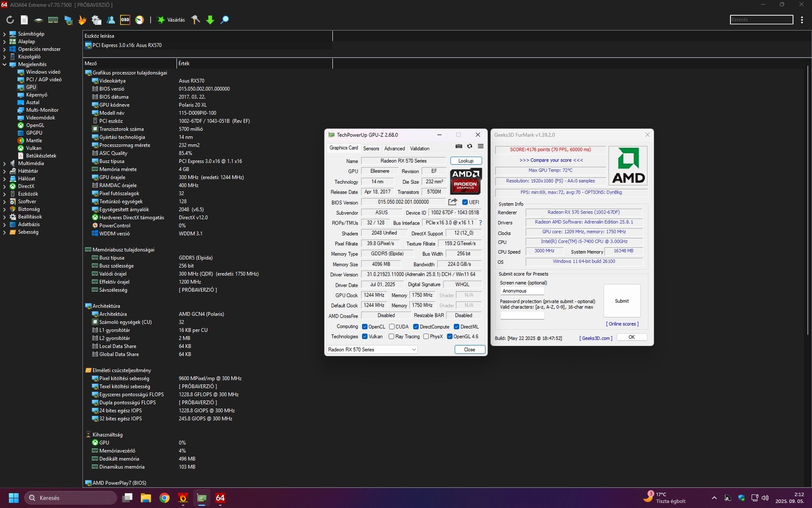
Task: Launch the flame stability test icon
Action: 82,20
